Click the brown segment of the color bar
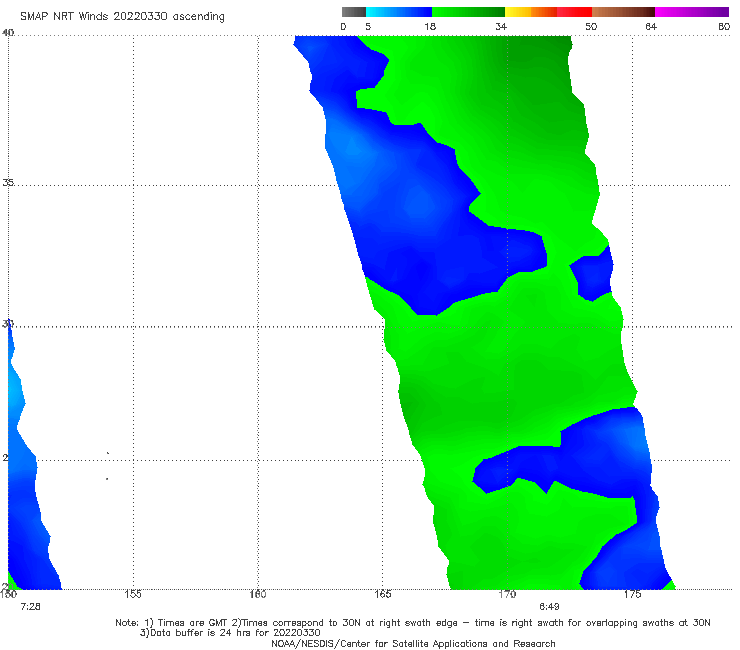740x650 pixels. 623,12
